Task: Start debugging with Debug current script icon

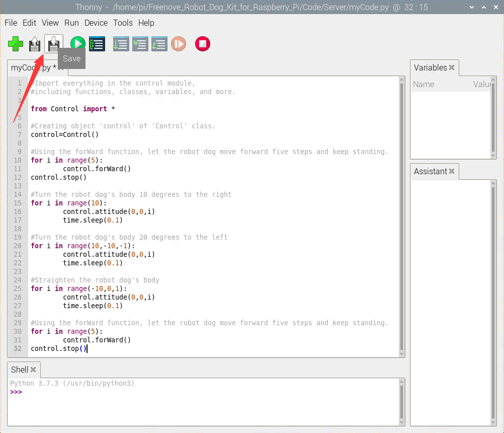Action: (x=97, y=44)
